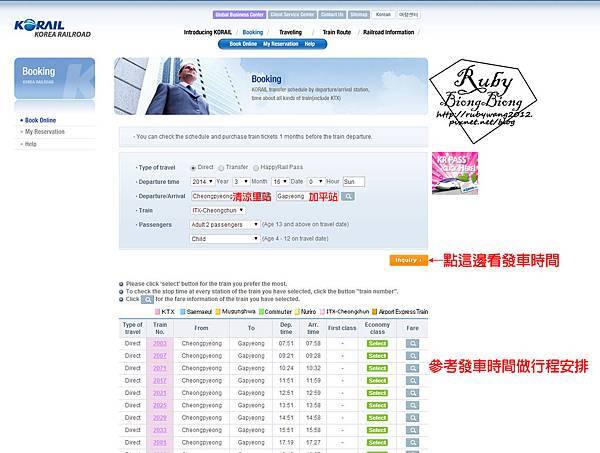Open the Booking top menu

[253, 33]
